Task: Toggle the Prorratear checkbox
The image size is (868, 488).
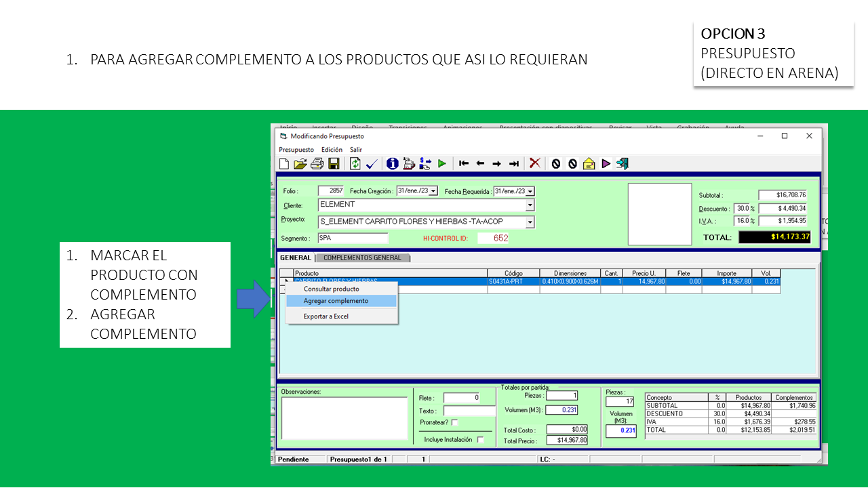Action: coord(454,423)
